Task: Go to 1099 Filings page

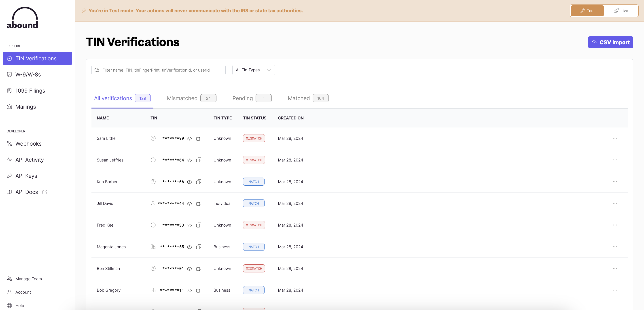Action: [30, 91]
